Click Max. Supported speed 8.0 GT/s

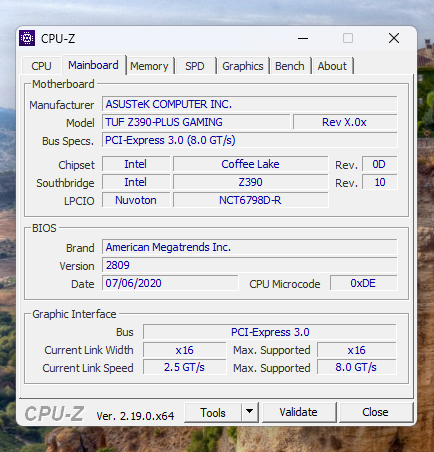pos(356,367)
